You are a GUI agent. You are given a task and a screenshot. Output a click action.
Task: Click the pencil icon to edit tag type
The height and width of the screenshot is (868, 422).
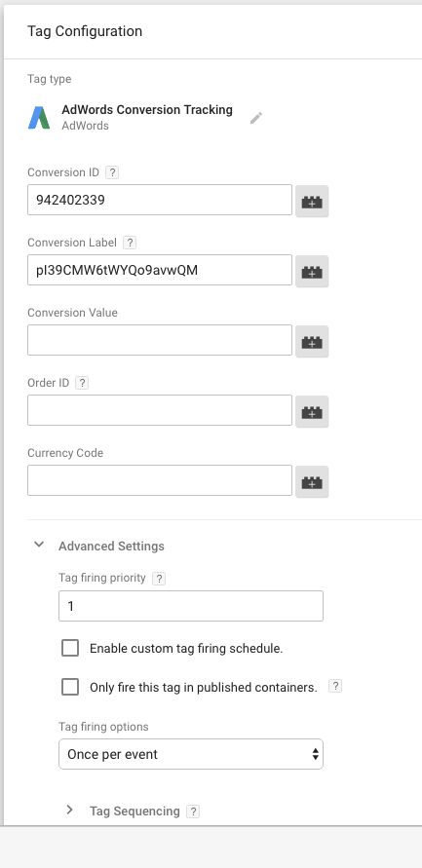[256, 118]
